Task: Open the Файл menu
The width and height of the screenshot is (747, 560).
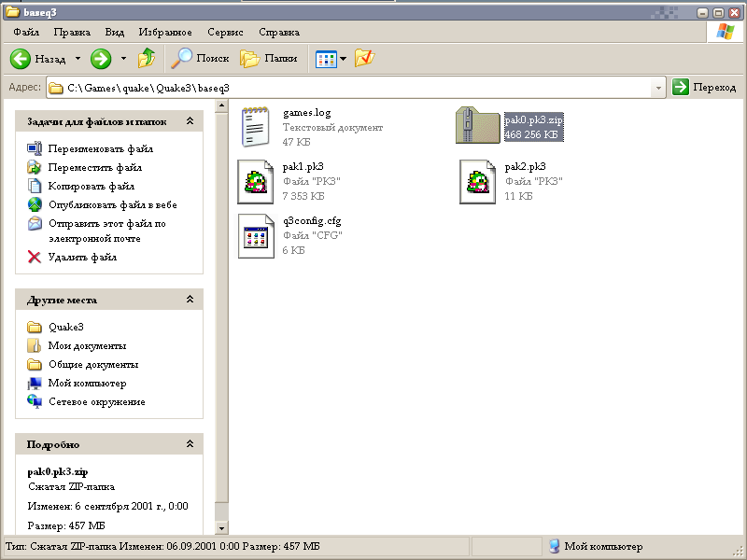Action: pyautogui.click(x=26, y=33)
